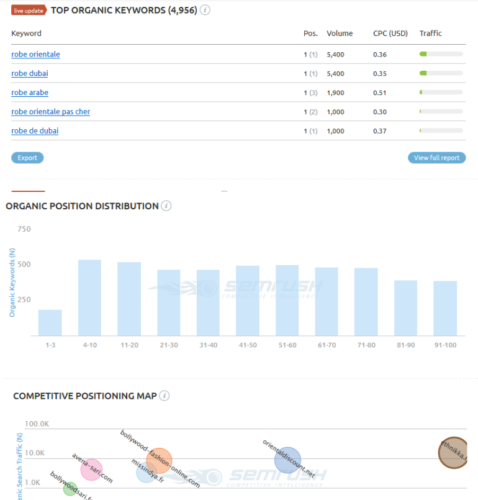Viewport: 478px width, 500px height.
Task: Open the robe de dubai keyword link
Action: coord(35,131)
